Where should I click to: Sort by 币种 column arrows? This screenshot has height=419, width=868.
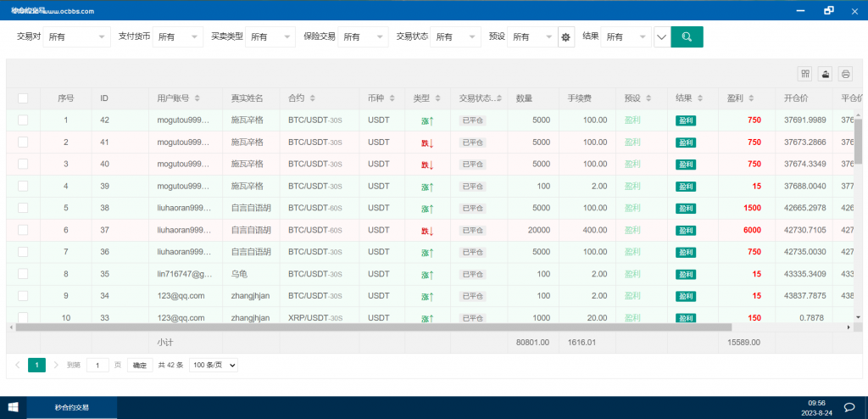(x=392, y=98)
